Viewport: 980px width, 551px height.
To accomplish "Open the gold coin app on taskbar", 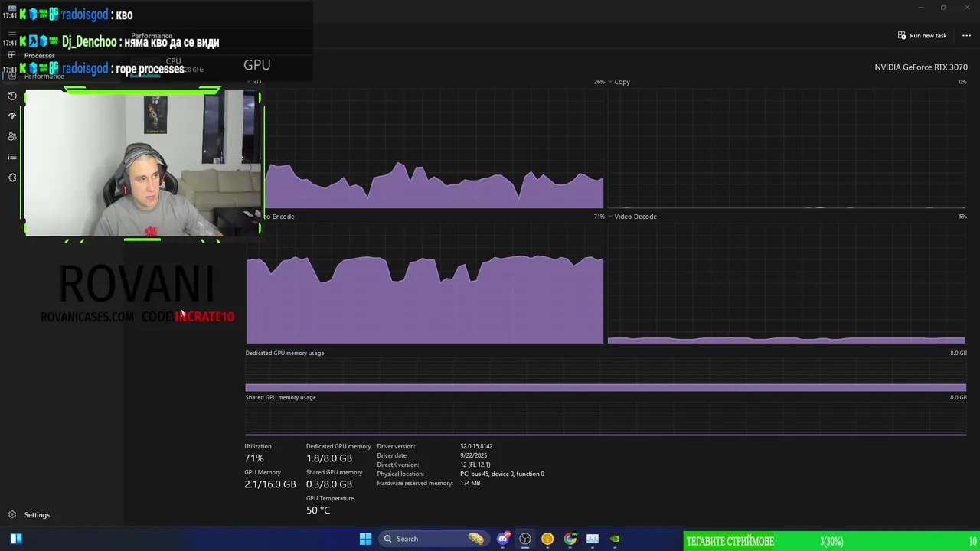I will pos(547,539).
